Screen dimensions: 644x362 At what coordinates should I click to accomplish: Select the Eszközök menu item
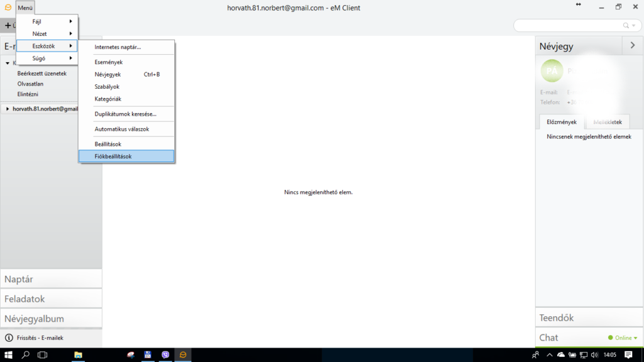[x=47, y=46]
